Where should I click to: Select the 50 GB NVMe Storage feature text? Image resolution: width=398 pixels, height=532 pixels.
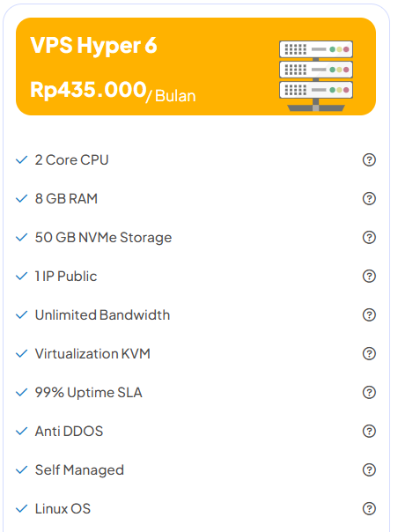point(104,238)
